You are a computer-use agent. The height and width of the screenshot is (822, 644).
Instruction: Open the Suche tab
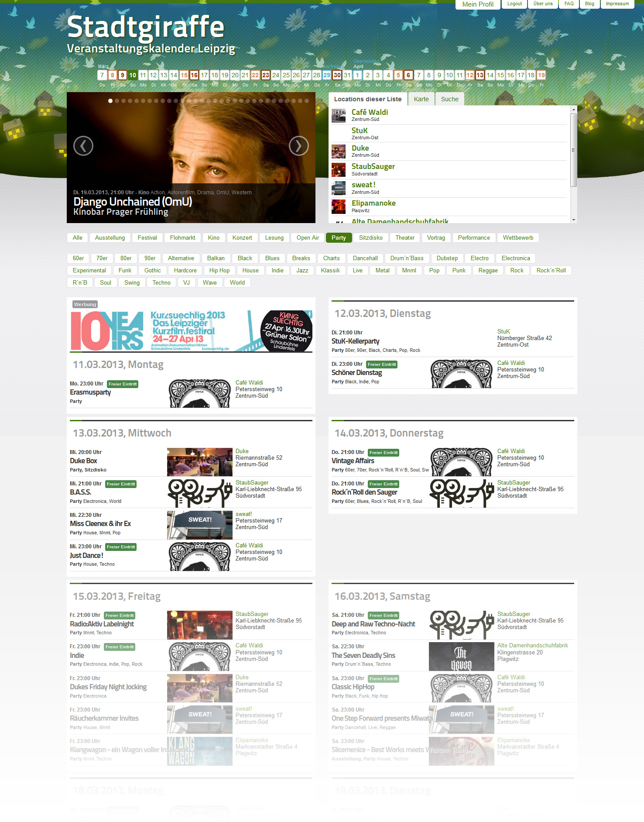[449, 99]
